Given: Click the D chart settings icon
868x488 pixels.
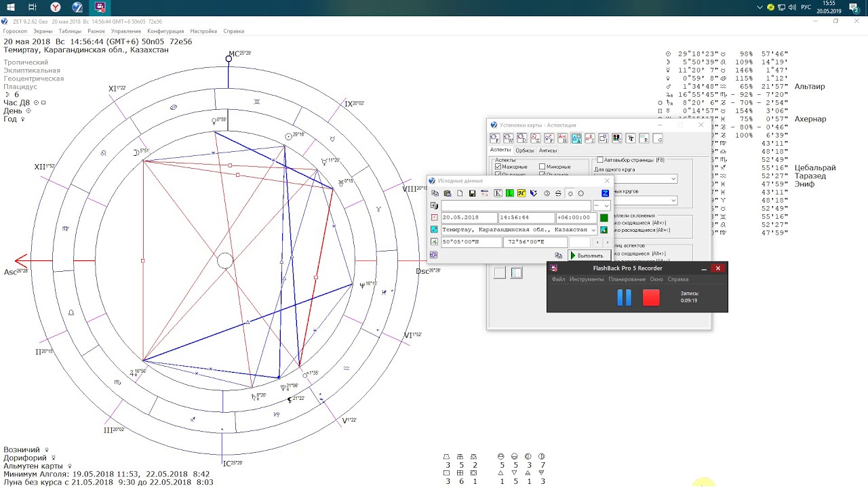Looking at the screenshot, I should click(x=522, y=138).
